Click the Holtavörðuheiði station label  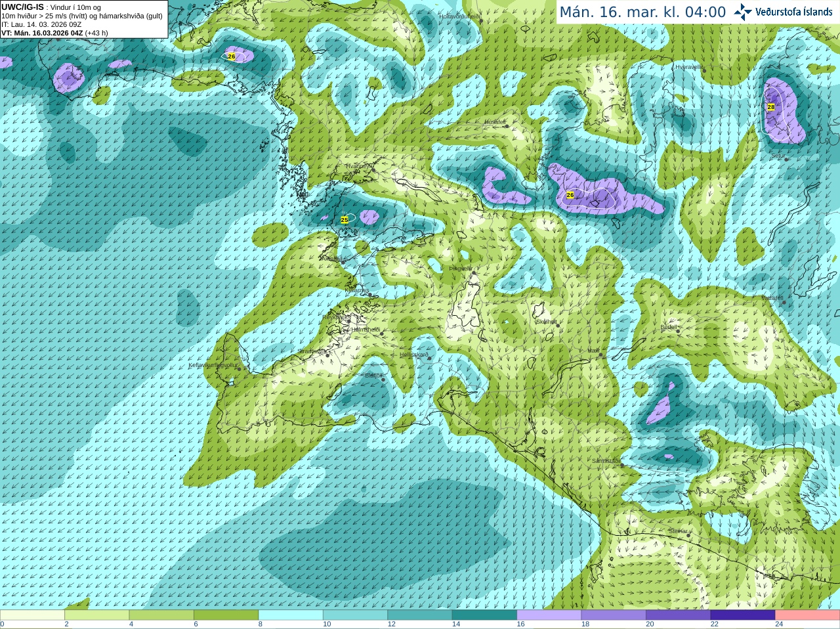(x=459, y=16)
